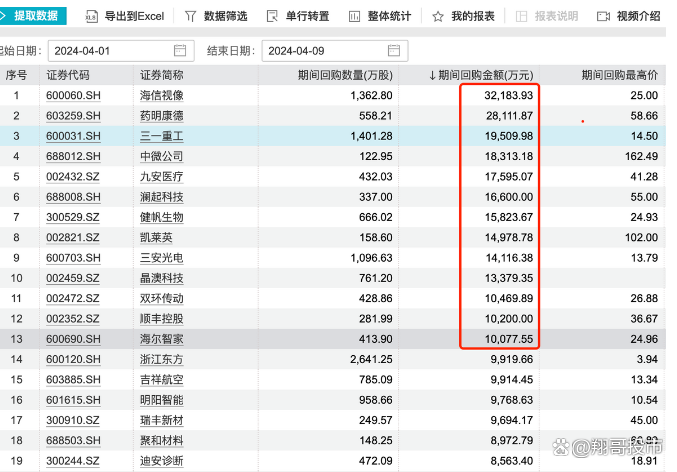The image size is (677, 472).
Task: Open the 浙江东方 stock name link
Action: (161, 359)
